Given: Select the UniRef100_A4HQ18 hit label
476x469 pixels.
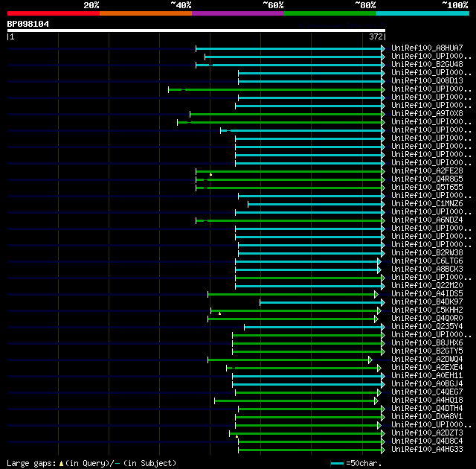Looking at the screenshot, I should coord(427,401).
